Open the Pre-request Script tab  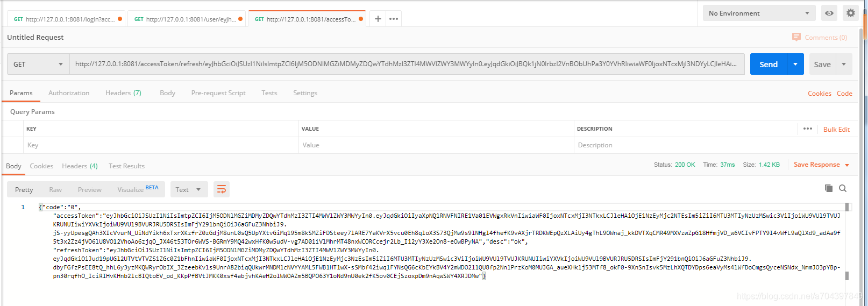(x=218, y=93)
